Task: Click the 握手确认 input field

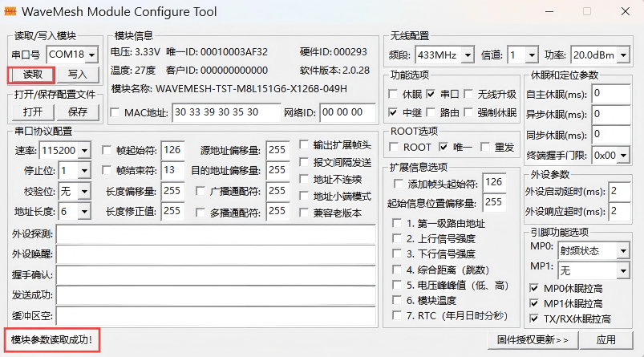Action: coord(216,275)
